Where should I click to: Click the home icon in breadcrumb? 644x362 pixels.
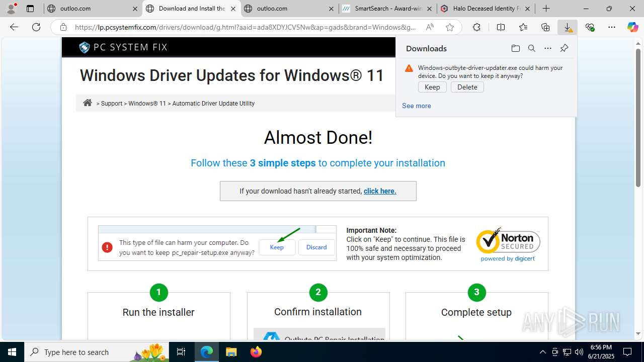coord(88,103)
